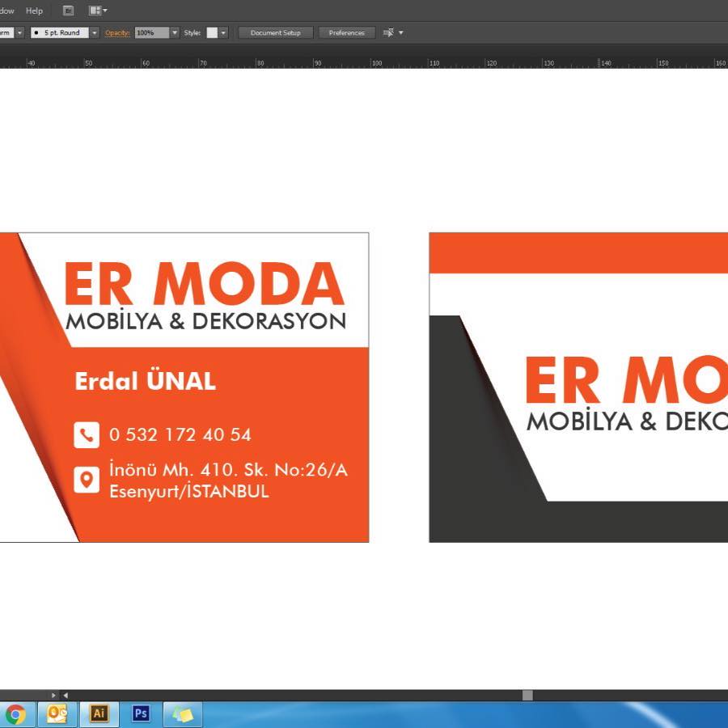Expand the variable width profile dropdown arrow

click(19, 32)
